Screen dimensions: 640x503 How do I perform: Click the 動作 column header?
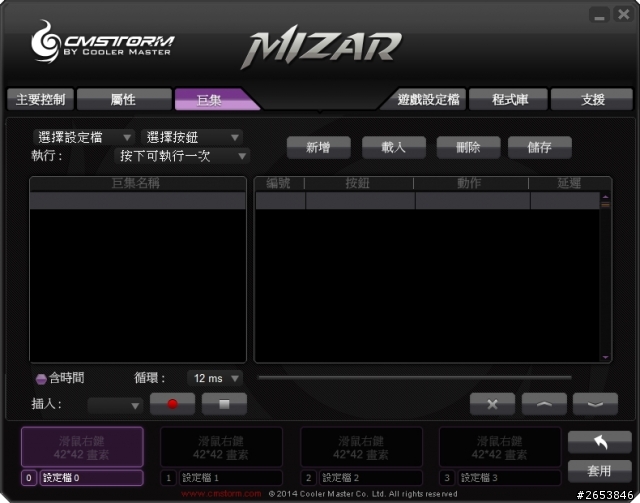click(471, 183)
